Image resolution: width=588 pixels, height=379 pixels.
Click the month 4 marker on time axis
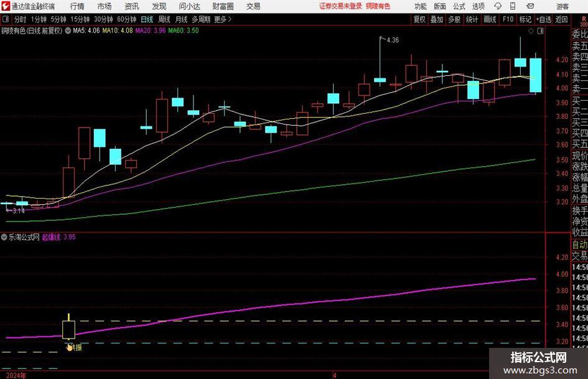pos(335,375)
